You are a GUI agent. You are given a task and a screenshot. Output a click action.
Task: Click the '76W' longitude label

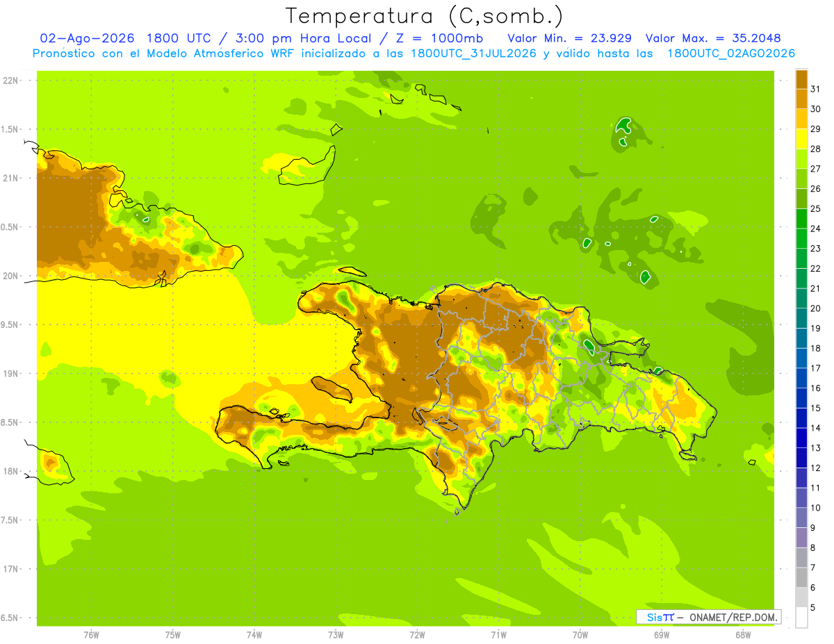(x=90, y=635)
